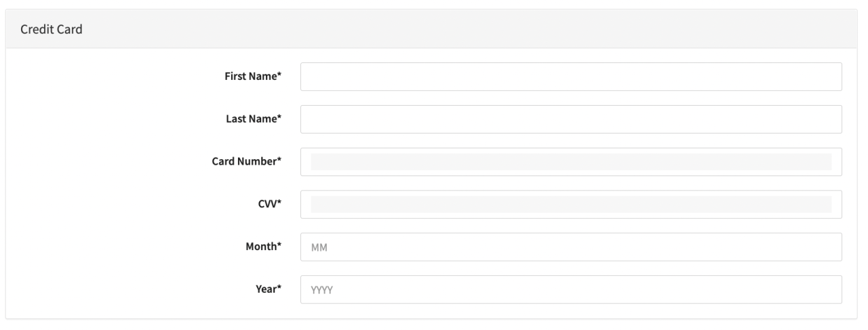Image resolution: width=868 pixels, height=330 pixels.
Task: Click the First Name input field
Action: pyautogui.click(x=571, y=77)
